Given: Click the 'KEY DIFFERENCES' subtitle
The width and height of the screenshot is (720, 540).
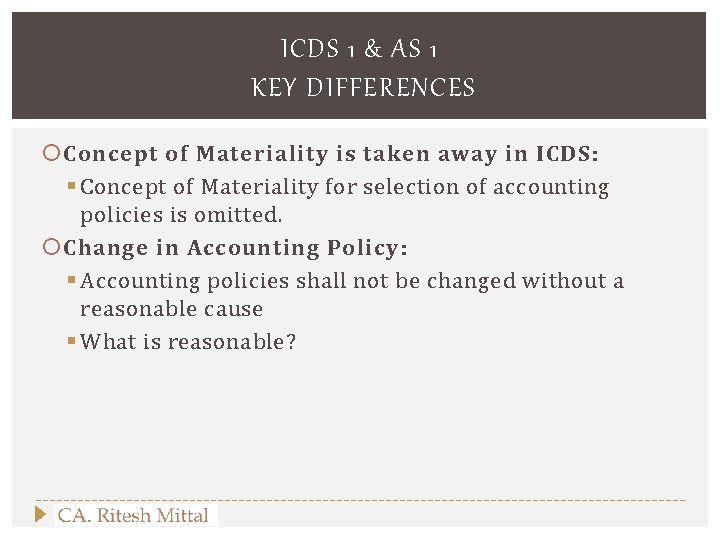Looking at the screenshot, I should tap(363, 88).
